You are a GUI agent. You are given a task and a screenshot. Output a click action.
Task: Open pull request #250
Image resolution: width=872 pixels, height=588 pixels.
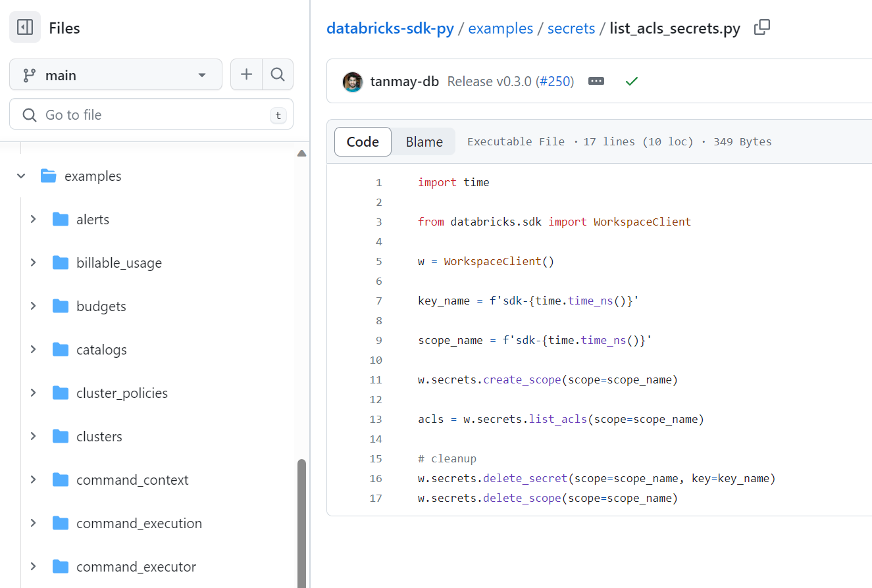pyautogui.click(x=555, y=80)
